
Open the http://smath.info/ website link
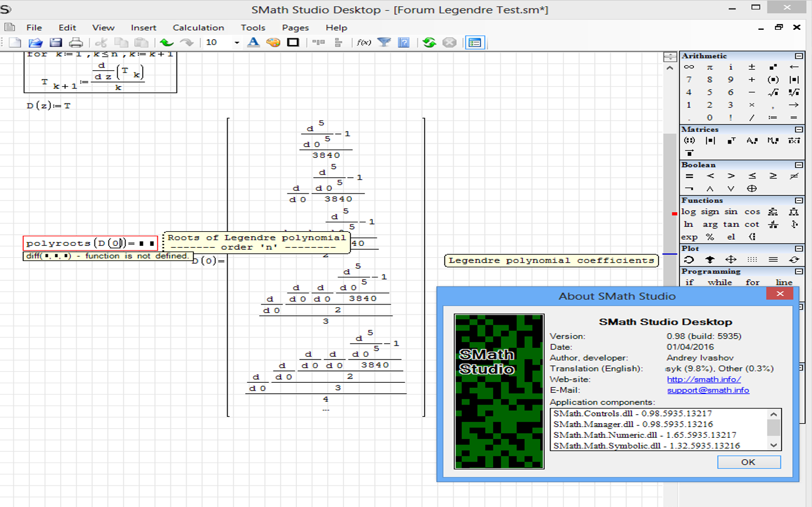point(703,379)
